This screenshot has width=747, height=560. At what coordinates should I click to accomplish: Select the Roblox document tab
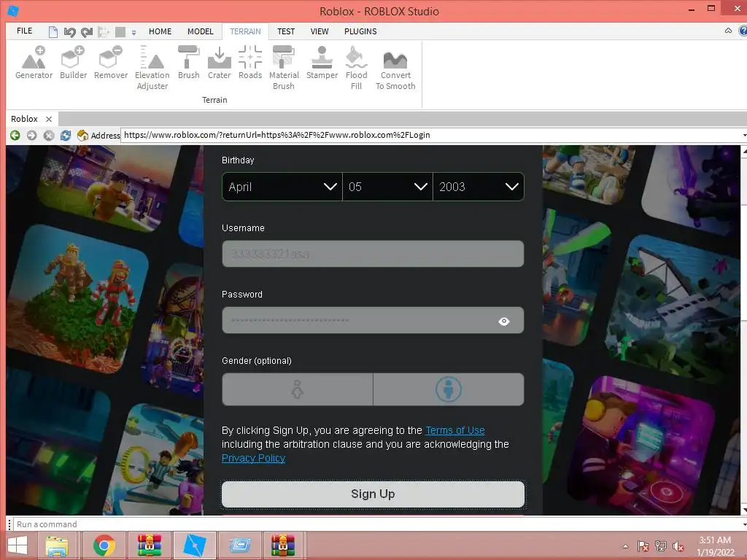[24, 119]
